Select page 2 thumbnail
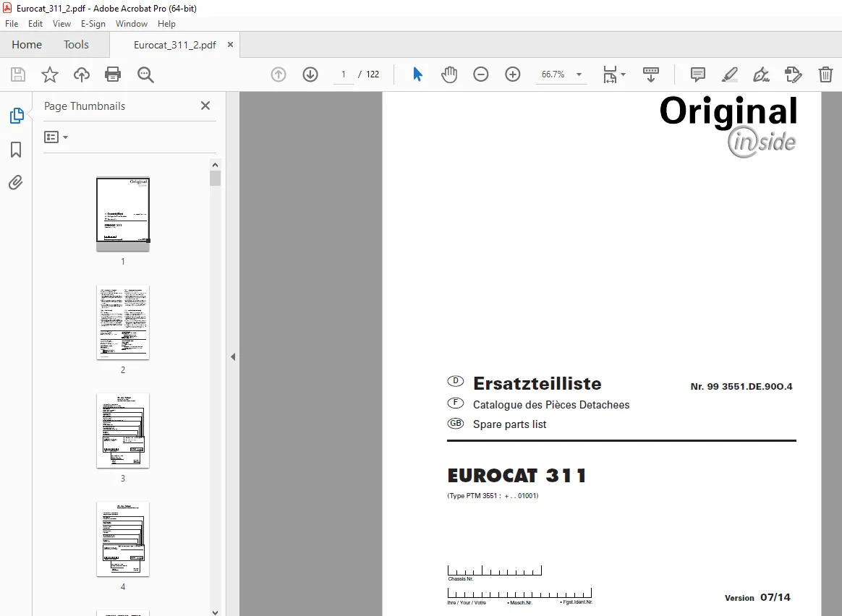The image size is (842, 616). (x=123, y=322)
